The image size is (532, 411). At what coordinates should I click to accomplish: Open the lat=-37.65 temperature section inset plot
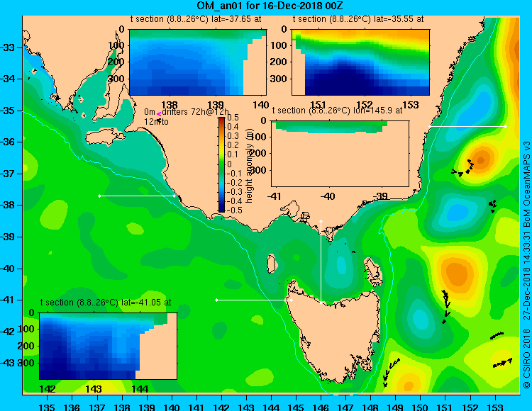tap(198, 62)
